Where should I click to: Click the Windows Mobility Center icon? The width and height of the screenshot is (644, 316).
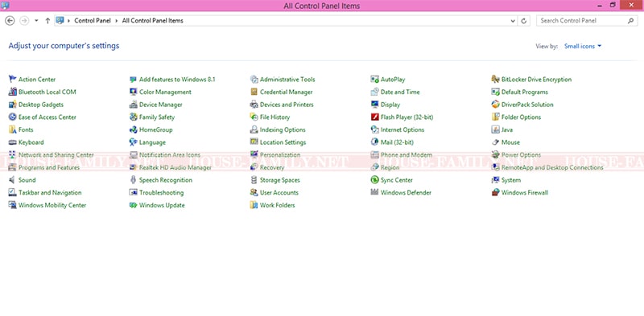click(x=12, y=205)
